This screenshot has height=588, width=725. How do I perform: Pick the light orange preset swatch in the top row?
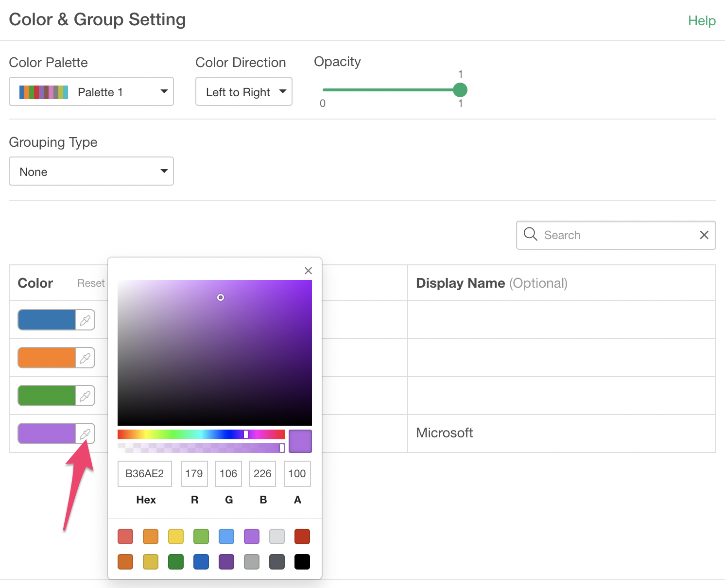(151, 536)
